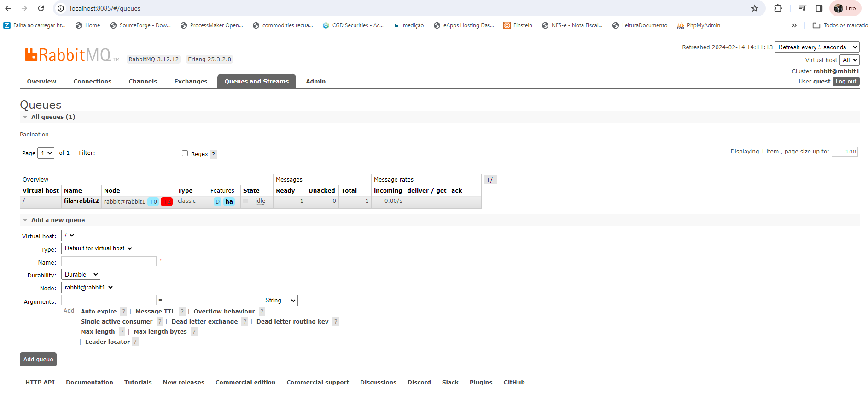Click the browser address bar URL
The image size is (868, 401).
tap(105, 8)
